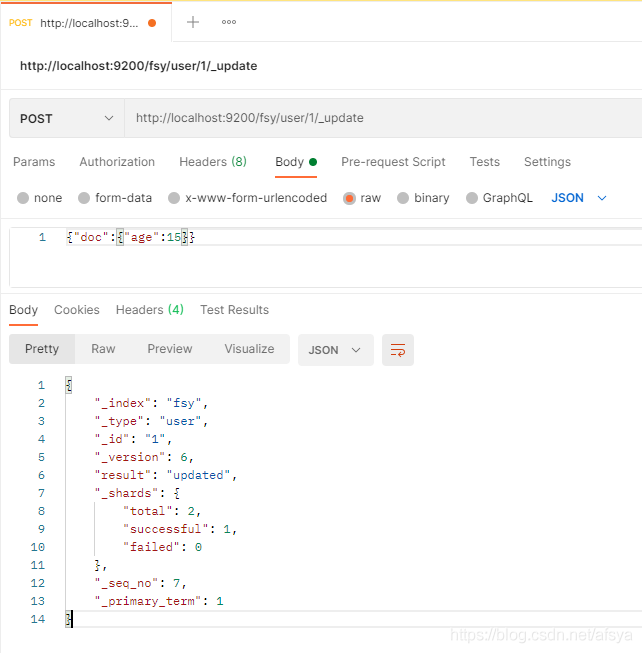Click the new tab plus icon
Image resolution: width=642 pixels, height=653 pixels.
coord(193,22)
